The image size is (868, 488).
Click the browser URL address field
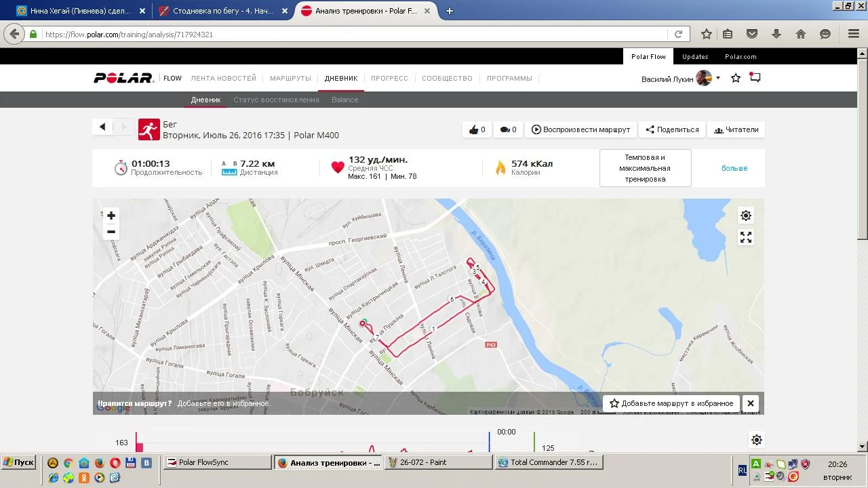[353, 34]
